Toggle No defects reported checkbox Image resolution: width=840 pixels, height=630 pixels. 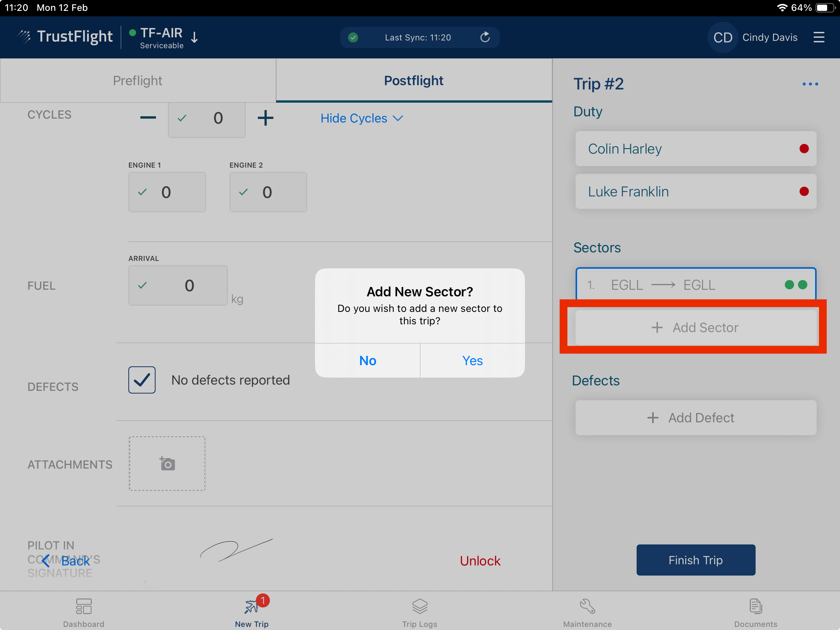coord(142,380)
